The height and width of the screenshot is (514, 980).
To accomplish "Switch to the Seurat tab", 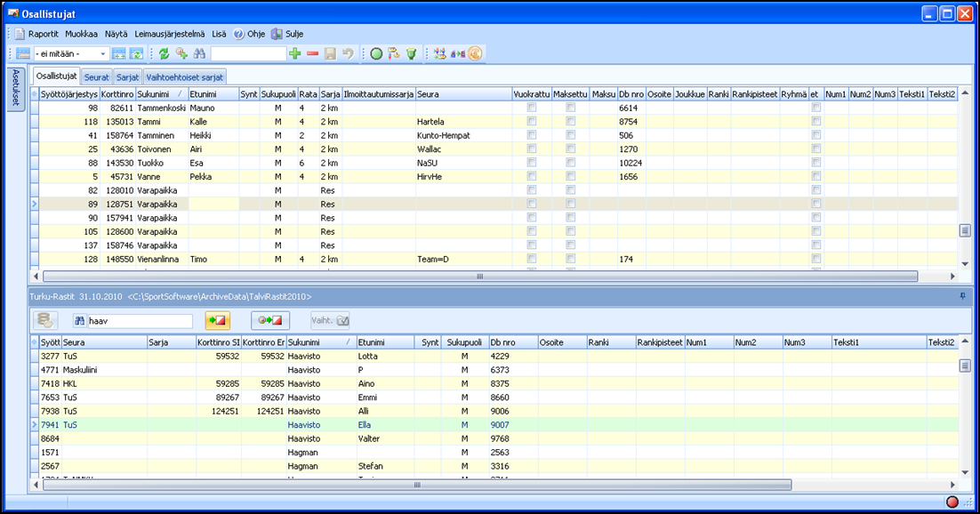I will [97, 77].
